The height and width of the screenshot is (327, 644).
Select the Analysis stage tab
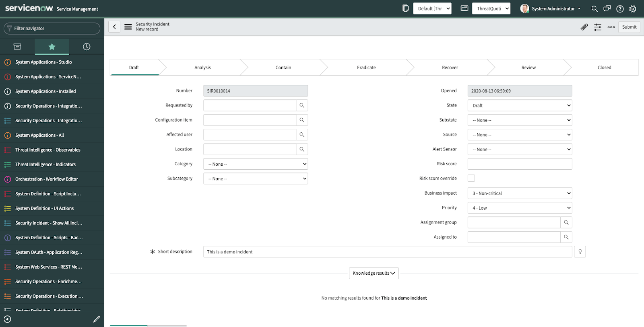point(202,68)
